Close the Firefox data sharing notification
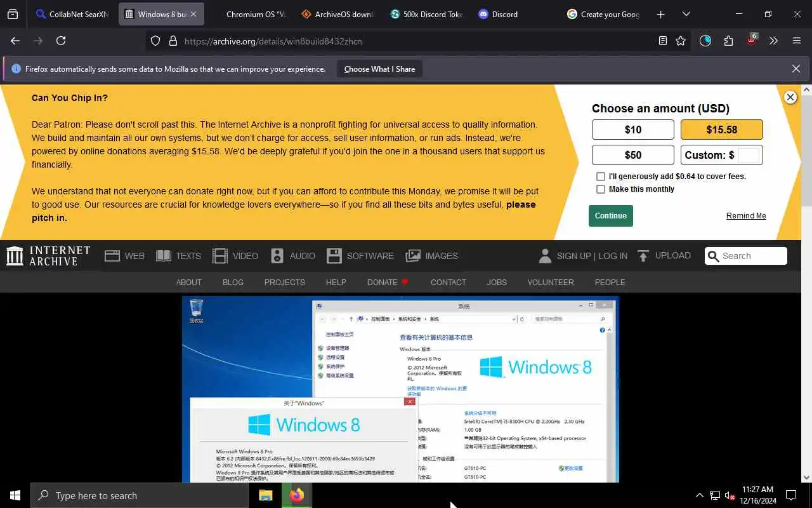The width and height of the screenshot is (812, 508). [x=796, y=69]
